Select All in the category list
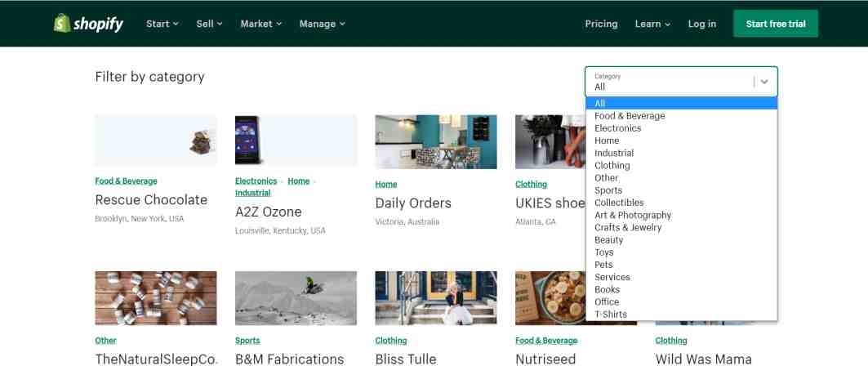This screenshot has width=868, height=366. coord(682,103)
